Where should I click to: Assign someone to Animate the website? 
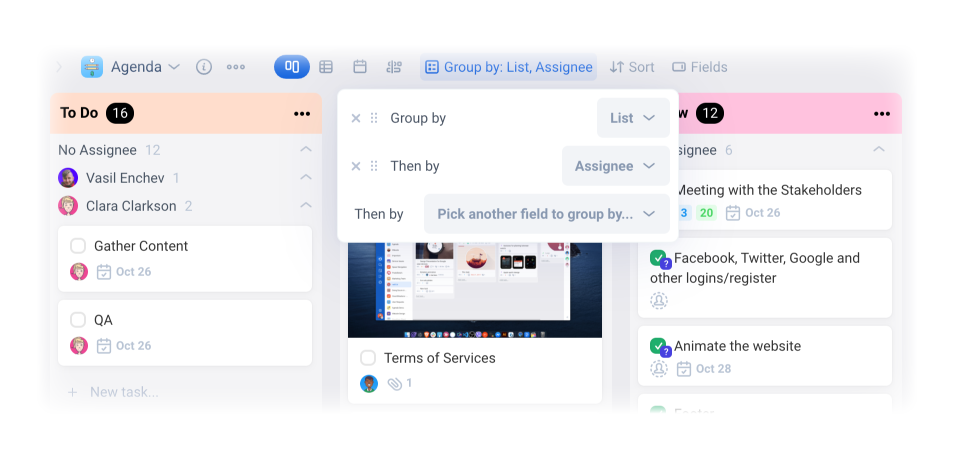(659, 369)
